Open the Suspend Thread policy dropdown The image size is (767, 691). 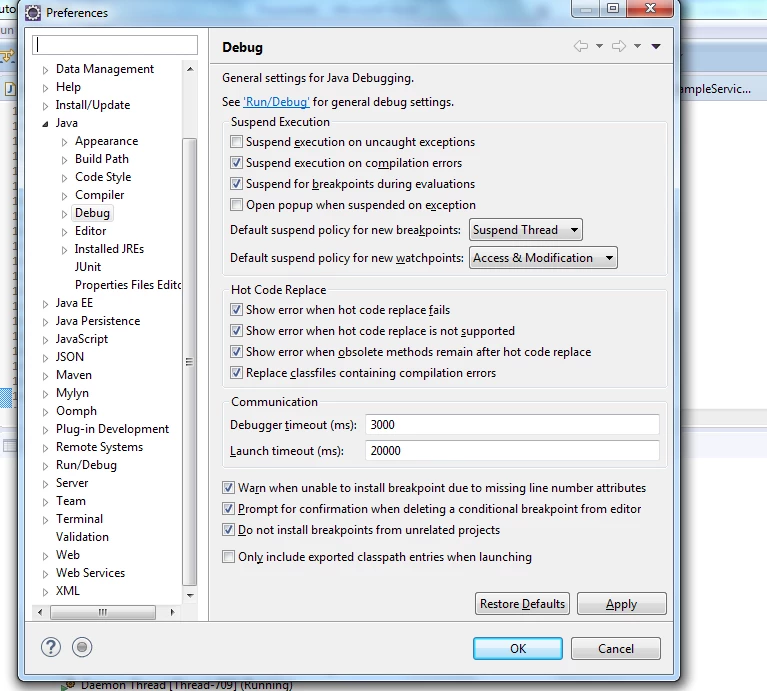526,230
